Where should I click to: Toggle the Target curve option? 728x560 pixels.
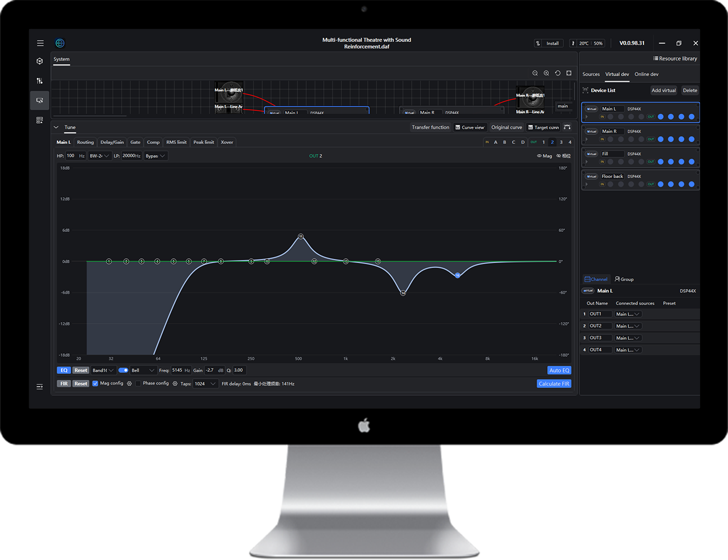[x=543, y=127]
